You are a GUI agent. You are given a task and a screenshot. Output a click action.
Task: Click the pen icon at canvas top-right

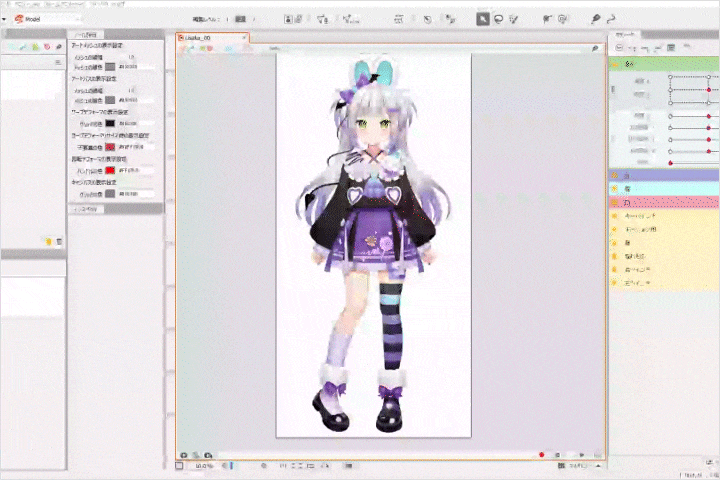click(595, 48)
